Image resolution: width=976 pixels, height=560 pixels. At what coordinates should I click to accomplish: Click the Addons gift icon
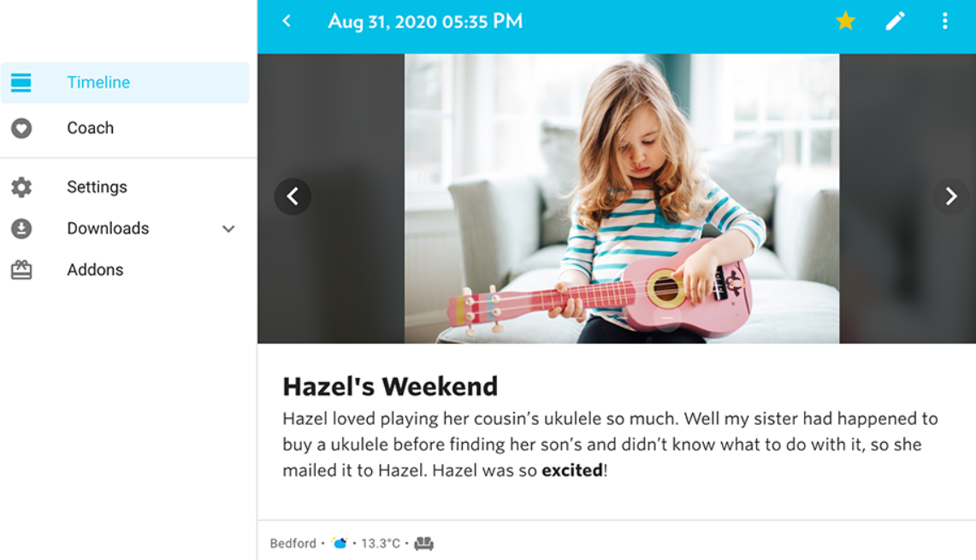[x=21, y=270]
